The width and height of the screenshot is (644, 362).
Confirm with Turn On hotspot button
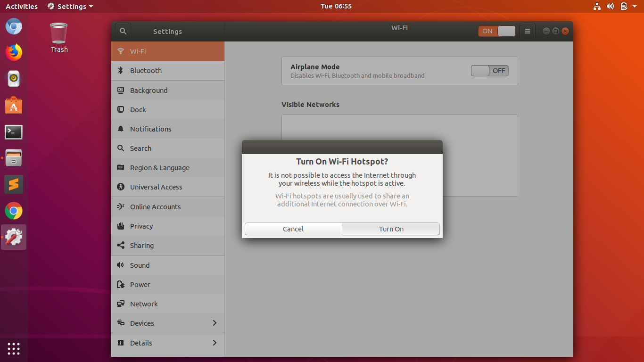pos(391,229)
